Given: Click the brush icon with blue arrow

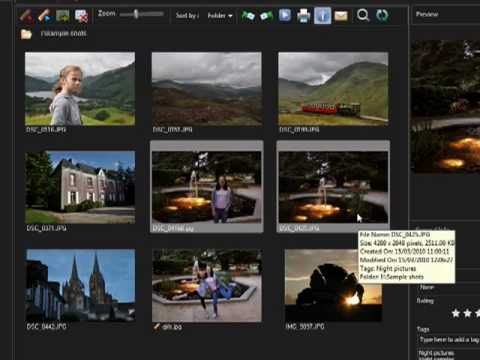Looking at the screenshot, I should 44,16.
